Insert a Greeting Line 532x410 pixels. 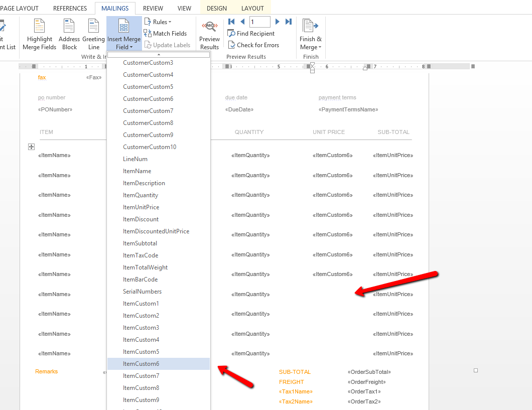(x=94, y=34)
